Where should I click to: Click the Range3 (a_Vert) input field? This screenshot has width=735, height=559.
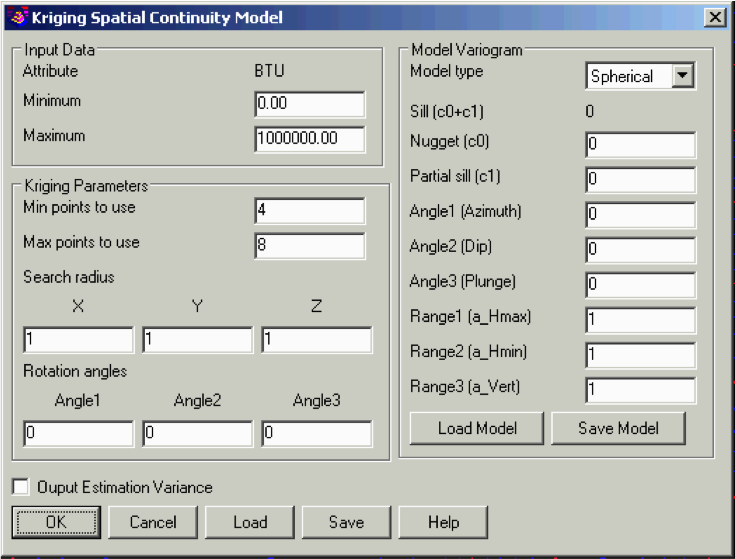pos(640,391)
